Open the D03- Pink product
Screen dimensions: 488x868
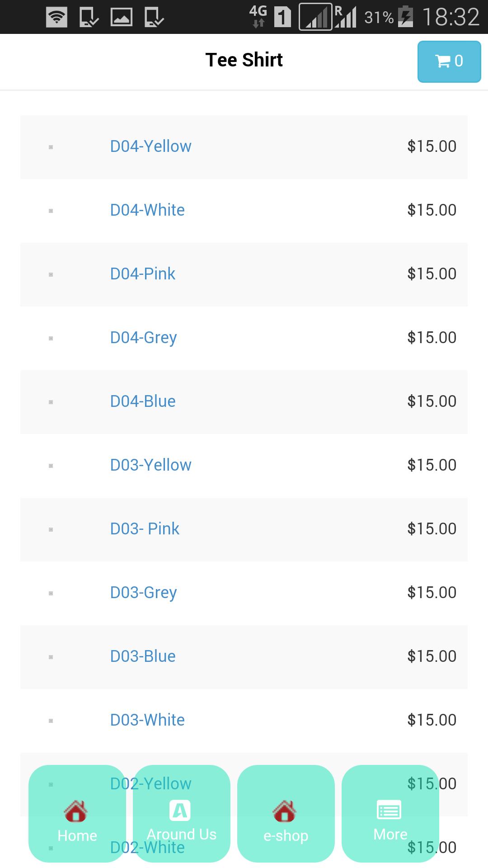tap(145, 529)
